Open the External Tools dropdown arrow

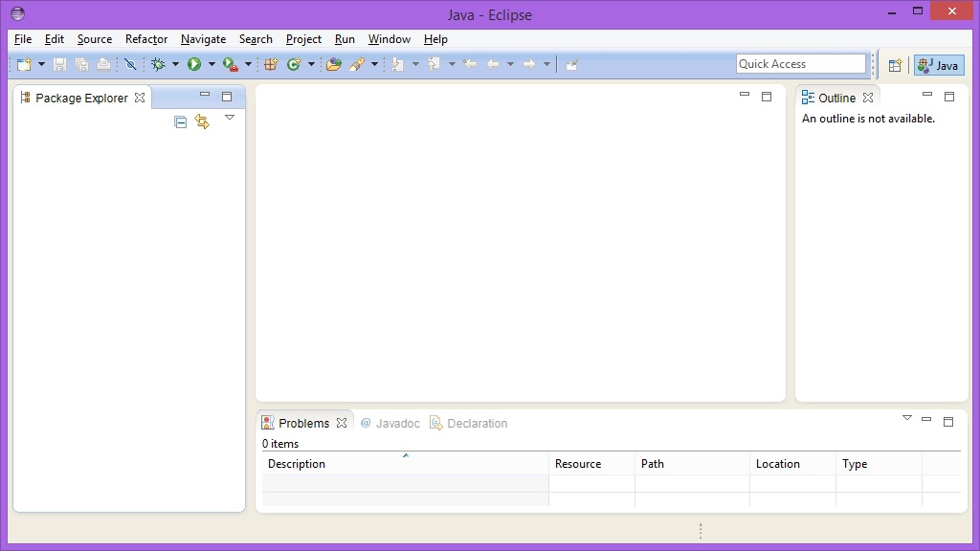point(248,64)
